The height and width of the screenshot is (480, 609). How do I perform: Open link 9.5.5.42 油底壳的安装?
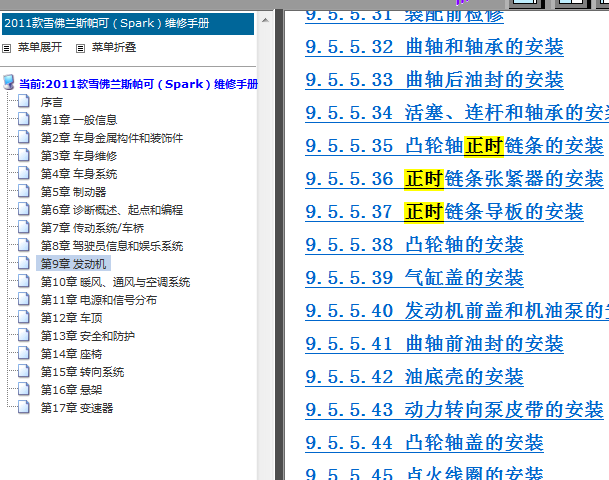tap(414, 377)
